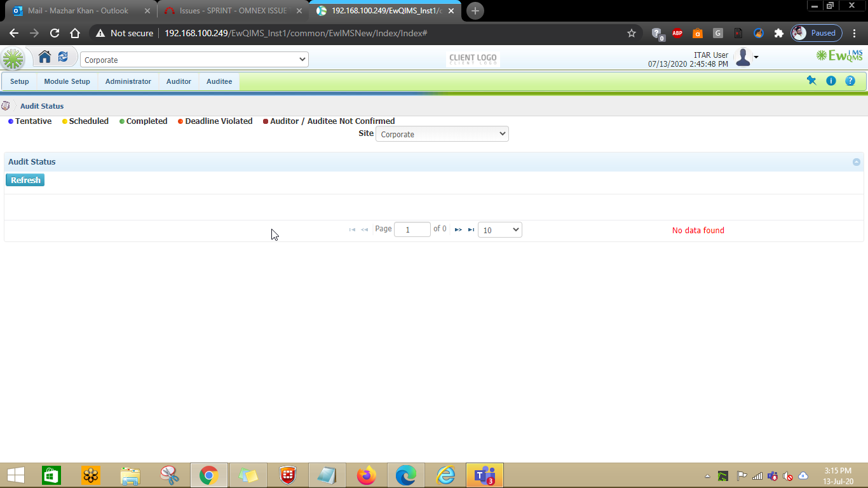Open the Site dropdown set to Corporate
Image resolution: width=868 pixels, height=488 pixels.
pyautogui.click(x=442, y=134)
